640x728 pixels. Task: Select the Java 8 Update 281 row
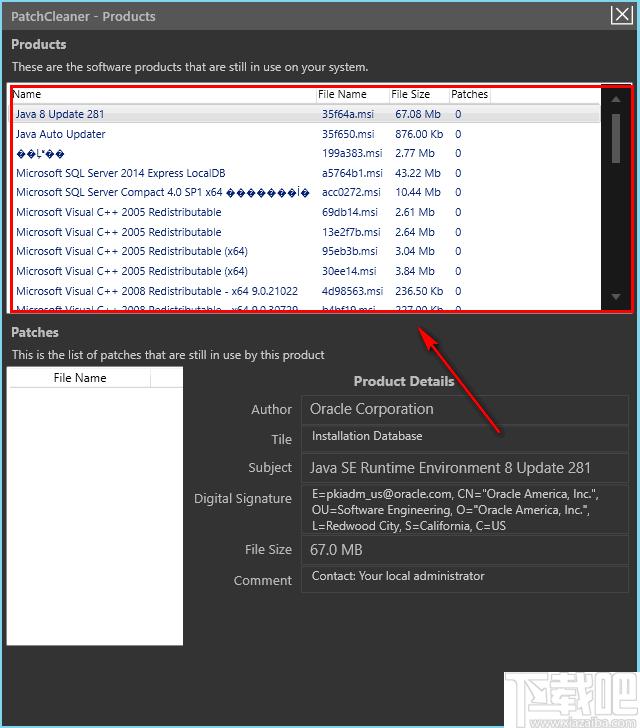click(x=305, y=114)
